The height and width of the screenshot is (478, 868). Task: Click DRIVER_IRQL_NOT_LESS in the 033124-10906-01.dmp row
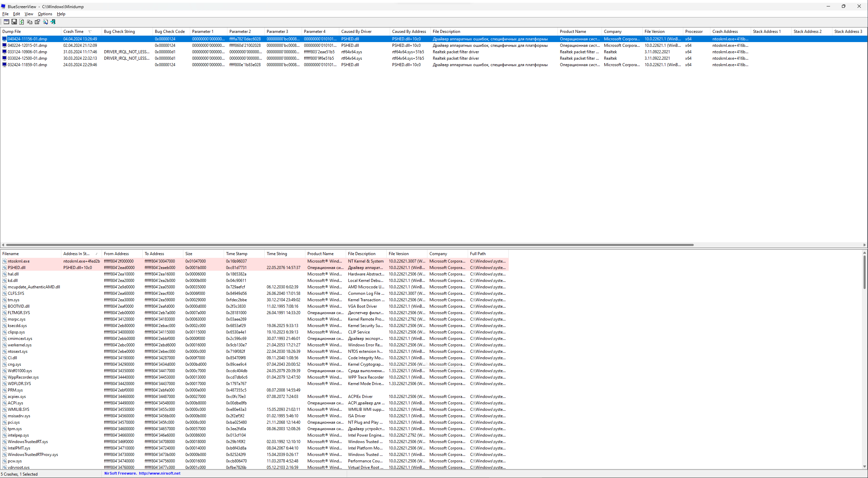point(127,52)
